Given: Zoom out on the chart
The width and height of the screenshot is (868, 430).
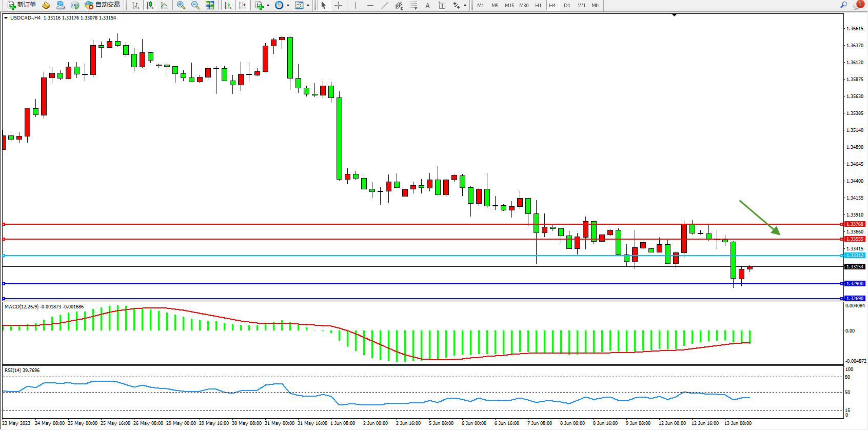Looking at the screenshot, I should point(195,5).
